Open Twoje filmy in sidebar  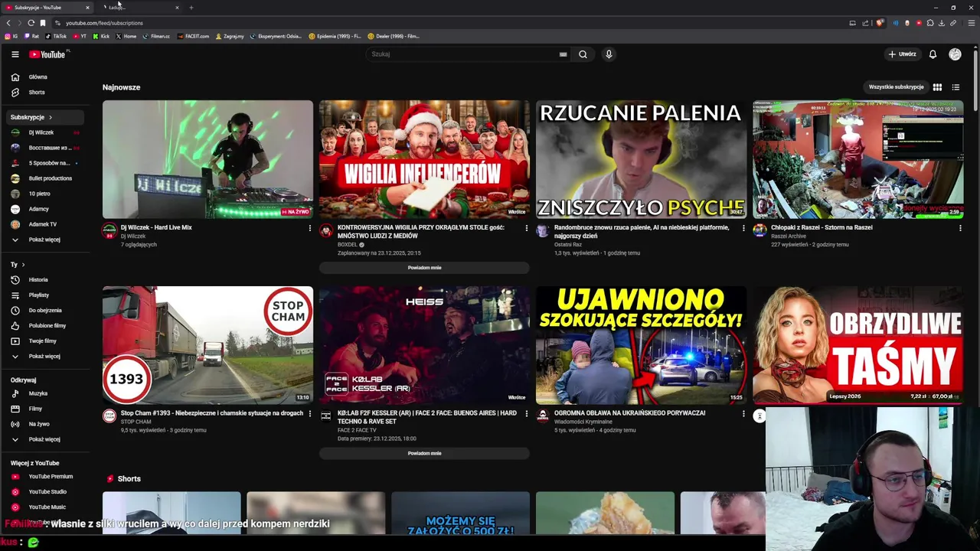(x=44, y=341)
